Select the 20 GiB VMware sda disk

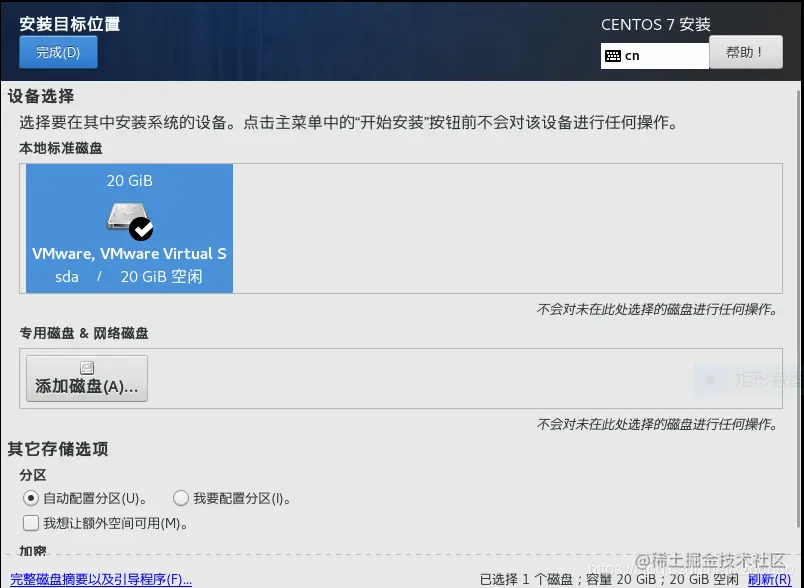tap(129, 229)
